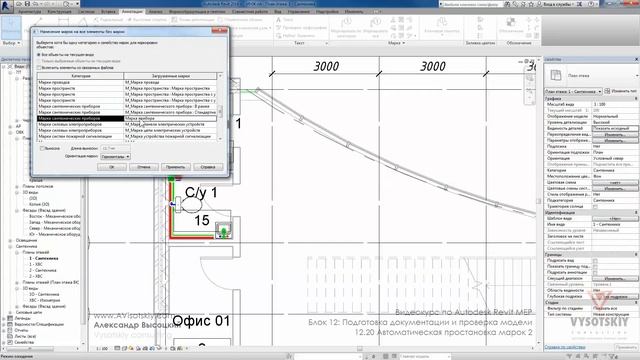The image size is (640, 360).
Task: Open the tag orientation dropdown in dialog
Action: (116, 157)
